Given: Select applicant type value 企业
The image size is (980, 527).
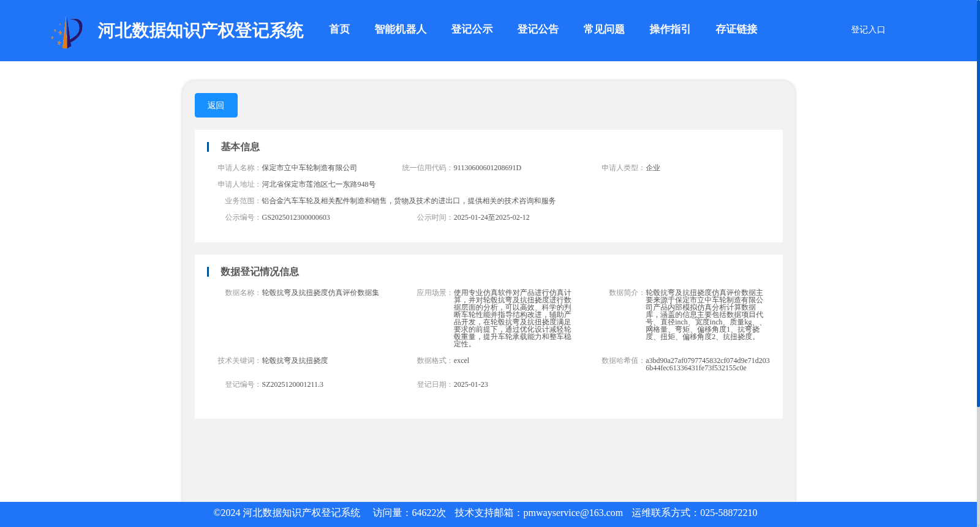Looking at the screenshot, I should pyautogui.click(x=653, y=168).
